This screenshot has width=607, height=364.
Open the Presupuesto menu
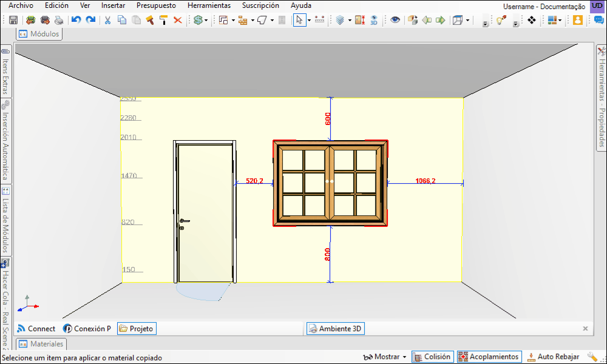(156, 5)
